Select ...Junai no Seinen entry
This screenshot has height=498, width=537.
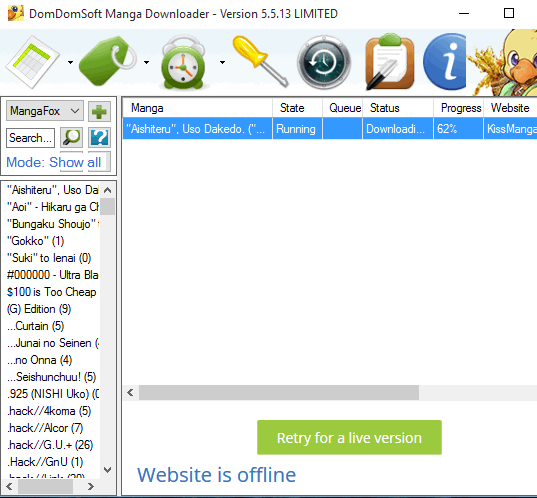pyautogui.click(x=52, y=343)
